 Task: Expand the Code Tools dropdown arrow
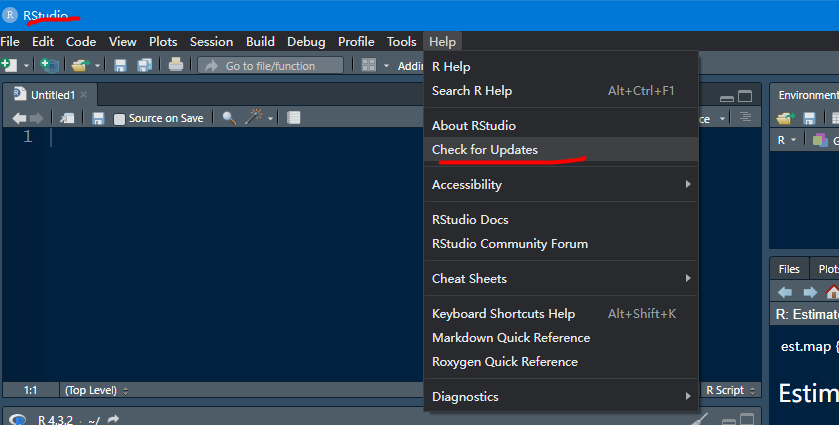[x=270, y=118]
